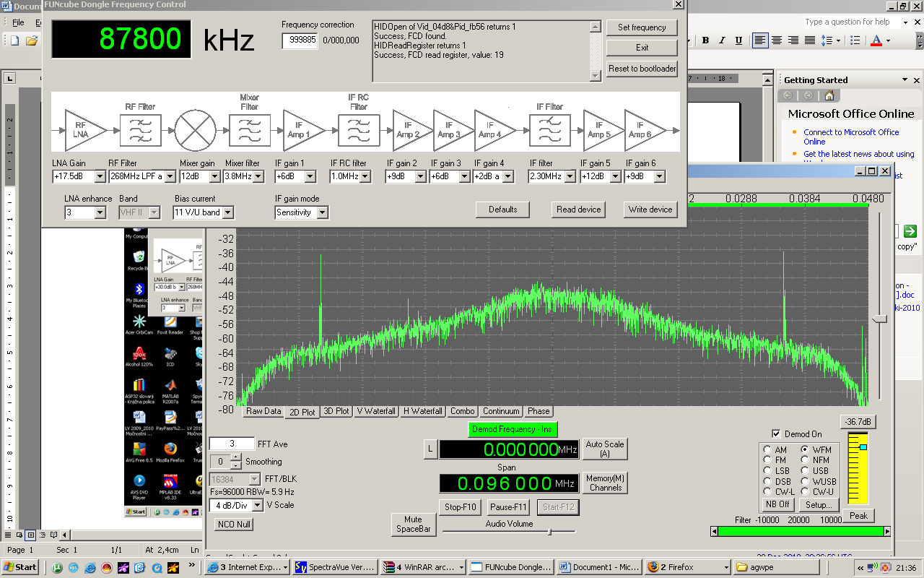
Task: Click the Foxit Reader desktop icon
Action: [x=170, y=323]
